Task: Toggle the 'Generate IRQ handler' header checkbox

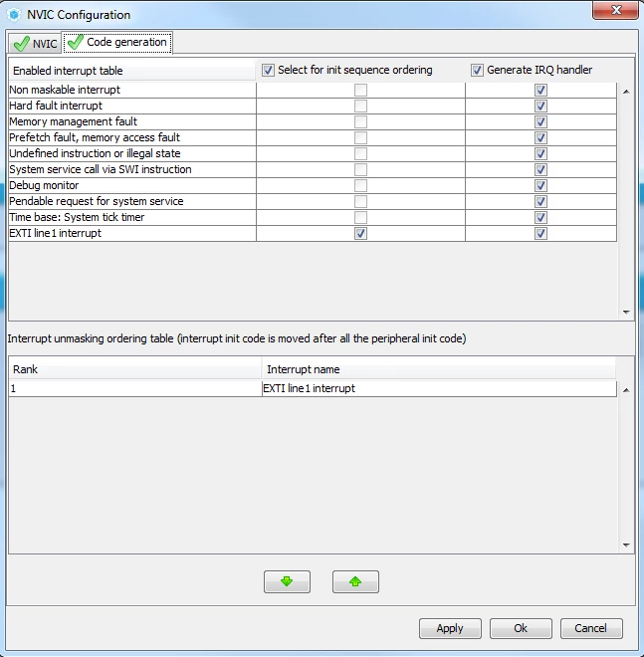Action: [x=477, y=70]
